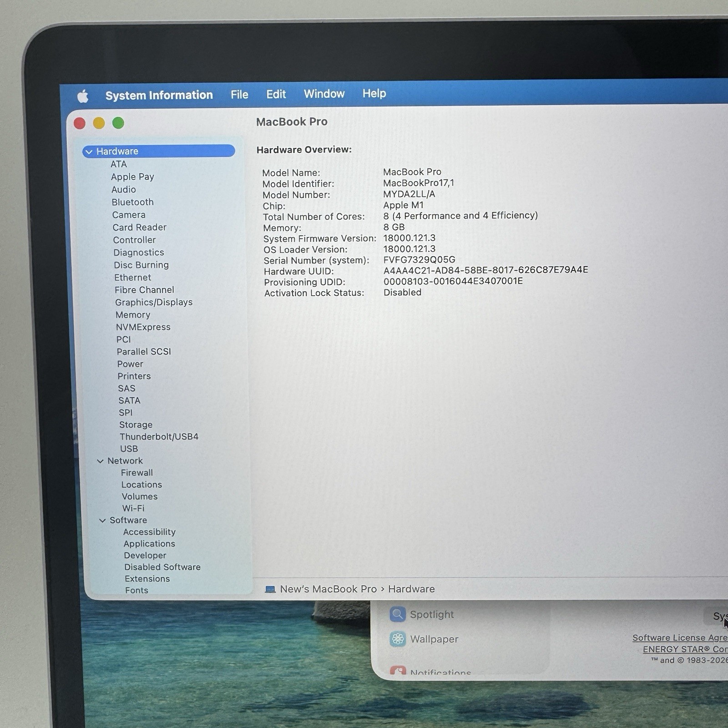
Task: Open the System Information menu
Action: (x=159, y=95)
